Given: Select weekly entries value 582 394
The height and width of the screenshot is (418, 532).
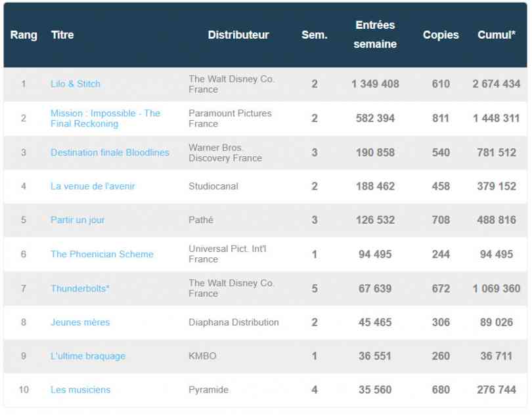Looking at the screenshot, I should pos(375,118).
